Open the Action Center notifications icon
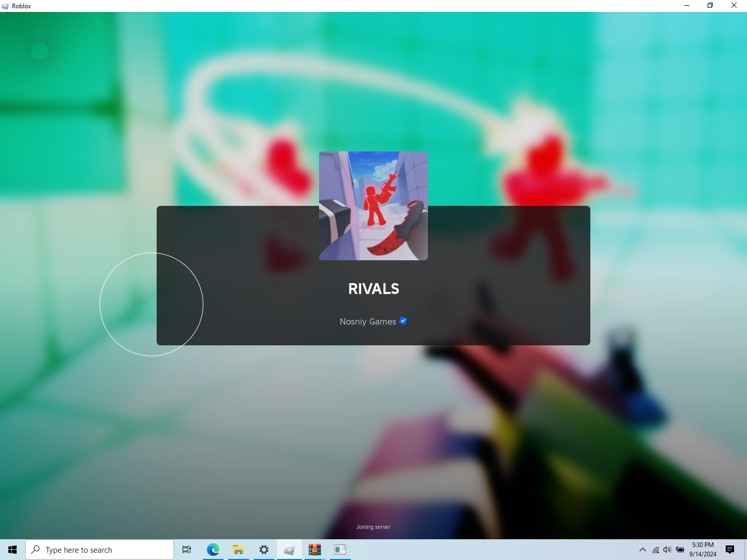The width and height of the screenshot is (747, 560). click(730, 550)
